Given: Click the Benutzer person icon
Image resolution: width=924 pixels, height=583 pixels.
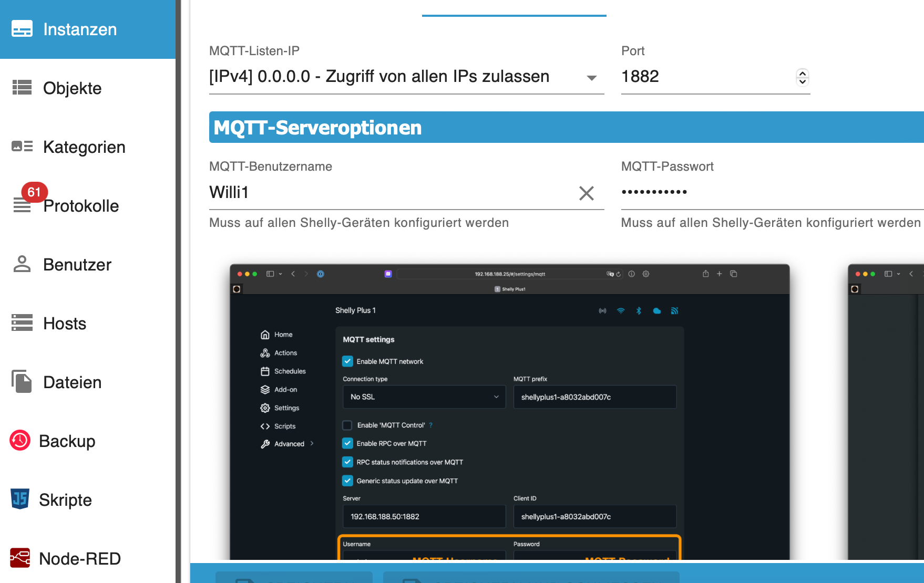Looking at the screenshot, I should click(22, 264).
